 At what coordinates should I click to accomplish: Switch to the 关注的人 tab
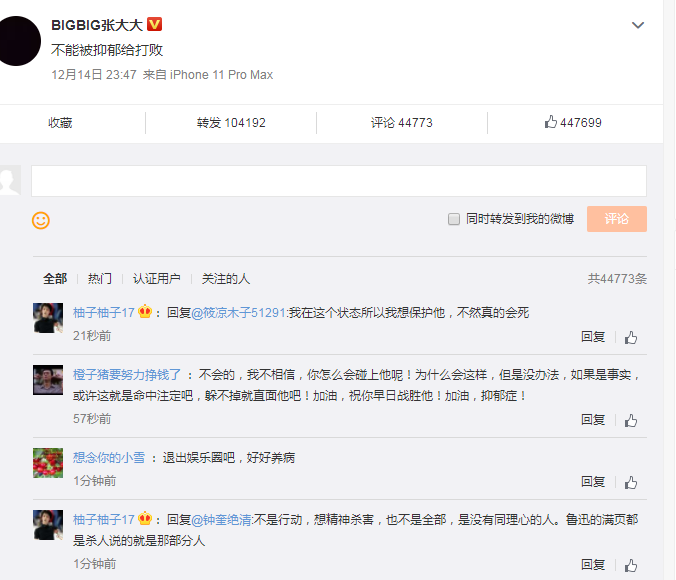pos(226,279)
